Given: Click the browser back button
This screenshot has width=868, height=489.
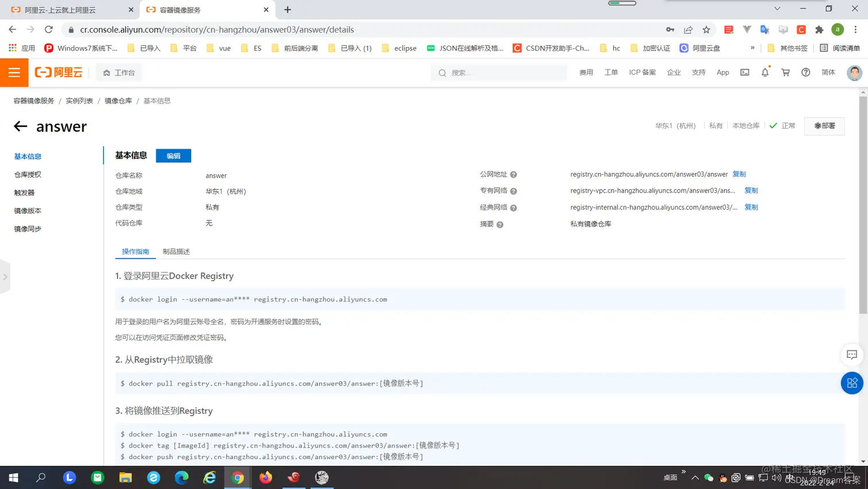Looking at the screenshot, I should click(13, 29).
